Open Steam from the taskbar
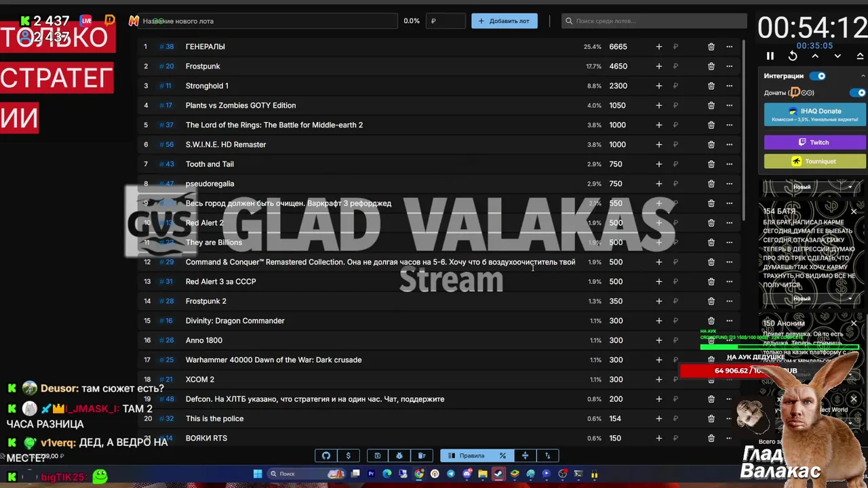Viewport: 868px width, 488px height. (x=498, y=474)
